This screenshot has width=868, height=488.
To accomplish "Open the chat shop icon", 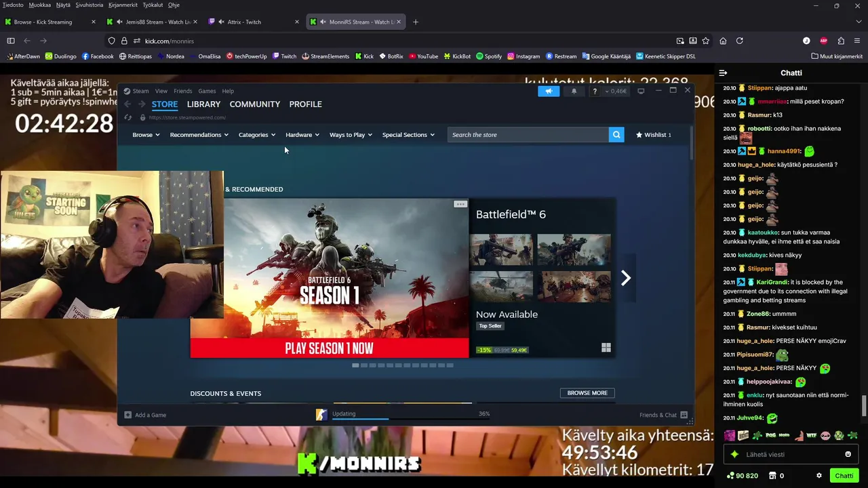I will pos(772,476).
